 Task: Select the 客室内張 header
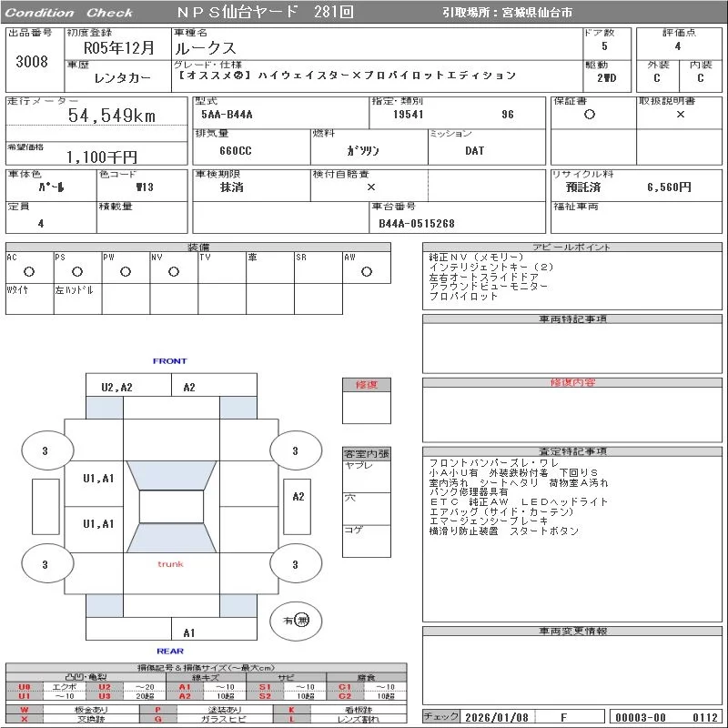point(366,453)
